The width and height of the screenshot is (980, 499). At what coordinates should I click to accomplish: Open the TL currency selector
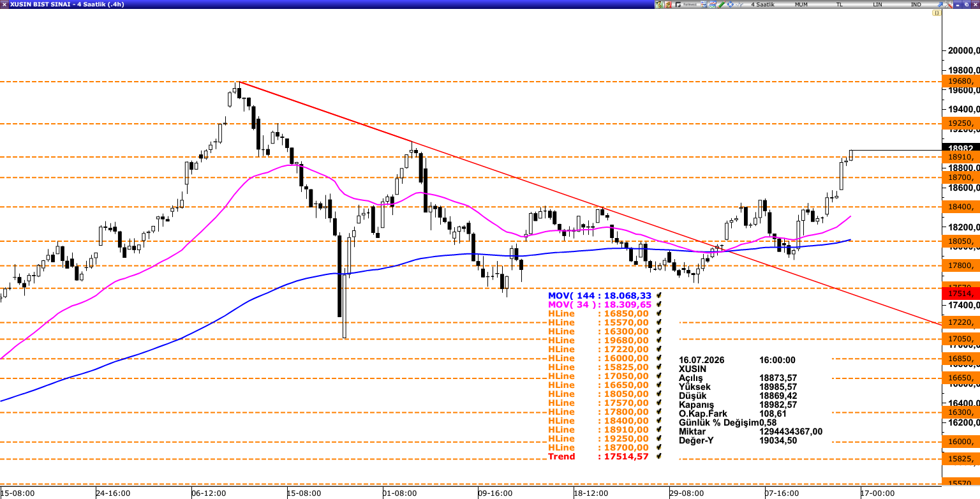[x=840, y=4]
